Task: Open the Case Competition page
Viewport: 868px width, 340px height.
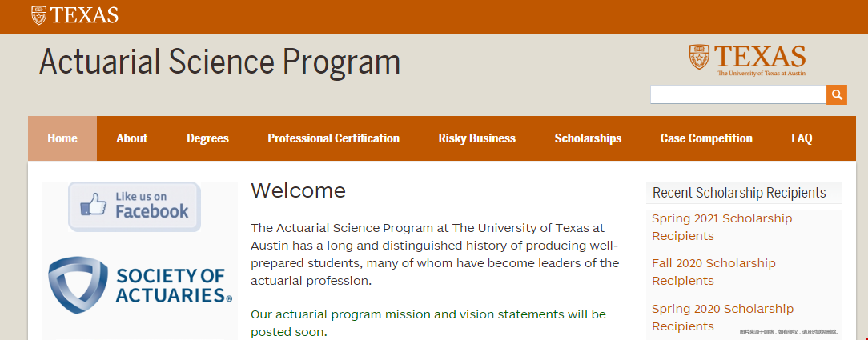Action: tap(706, 138)
